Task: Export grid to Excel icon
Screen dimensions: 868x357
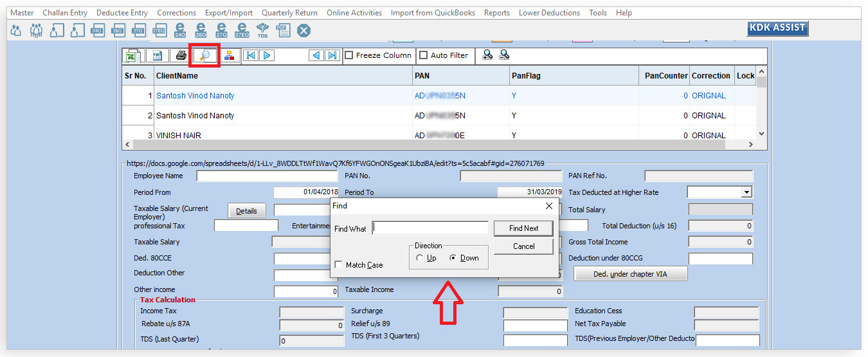Action: pyautogui.click(x=133, y=55)
